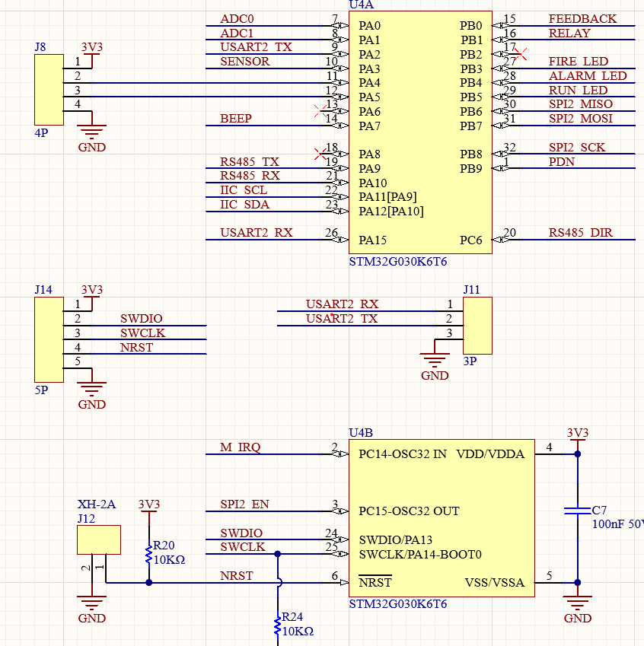Select the RUN_LED net label

[x=578, y=91]
